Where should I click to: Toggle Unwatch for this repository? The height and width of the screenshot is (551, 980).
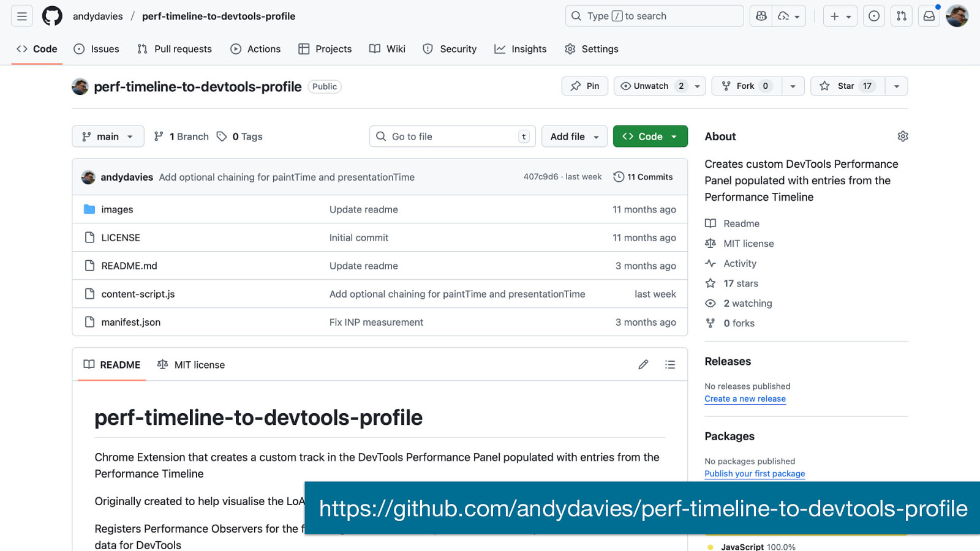point(652,86)
